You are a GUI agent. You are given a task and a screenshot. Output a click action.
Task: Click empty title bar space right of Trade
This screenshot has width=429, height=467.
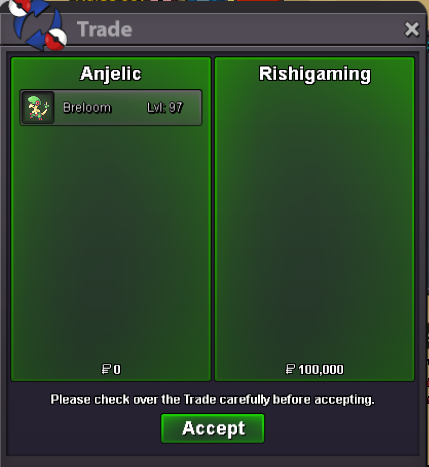267,29
